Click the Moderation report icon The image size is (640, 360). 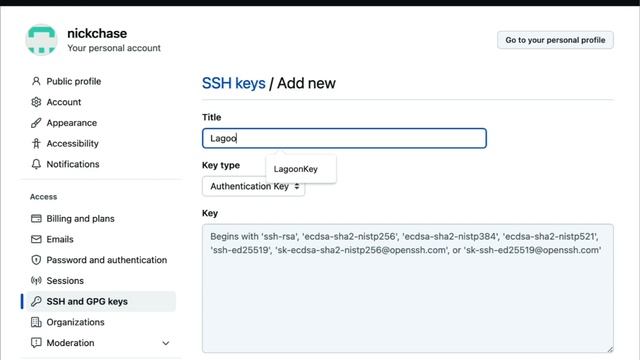pos(36,342)
